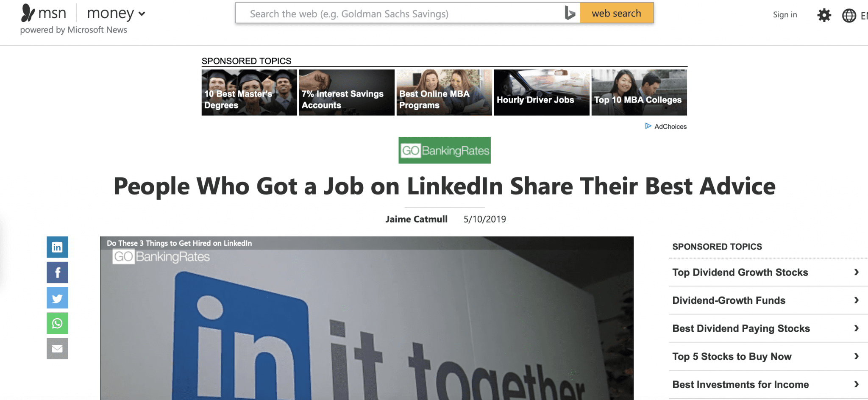Open 7% Interest Savings Accounts thumbnail
This screenshot has height=400, width=868.
pos(347,92)
